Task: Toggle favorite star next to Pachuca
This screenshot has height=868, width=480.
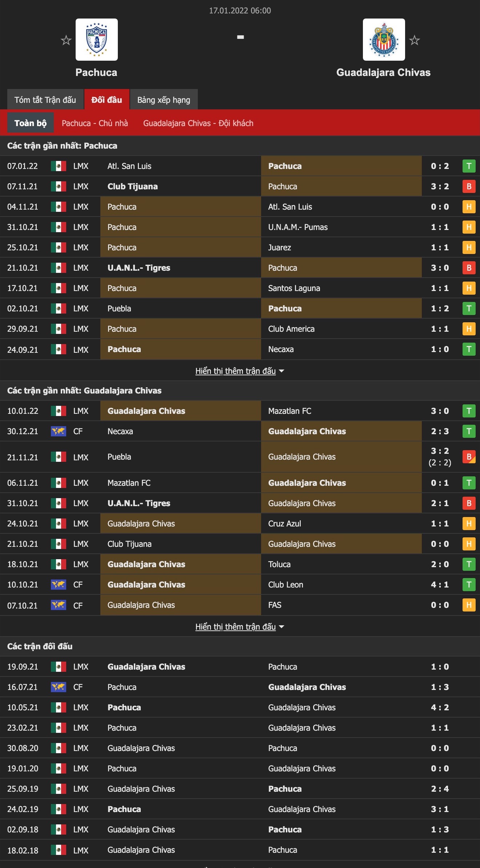Action: pos(66,40)
